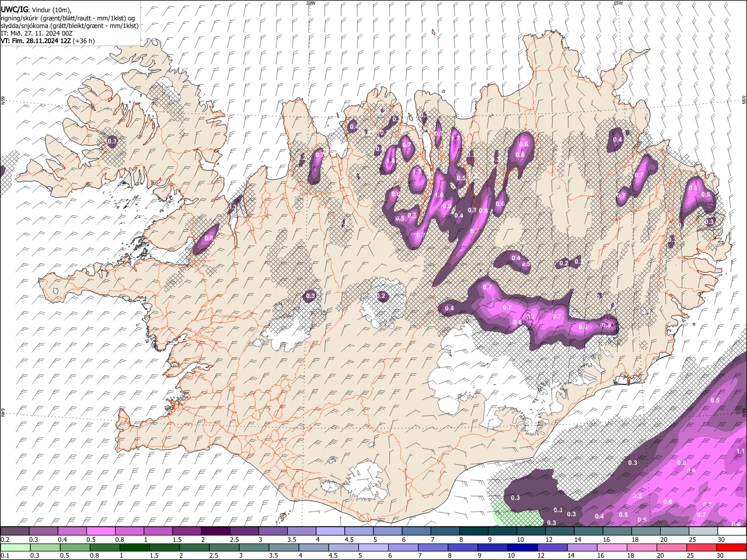The image size is (747, 560).
Task: Click the pure red 30 rain legend swatch
Action: click(732, 548)
